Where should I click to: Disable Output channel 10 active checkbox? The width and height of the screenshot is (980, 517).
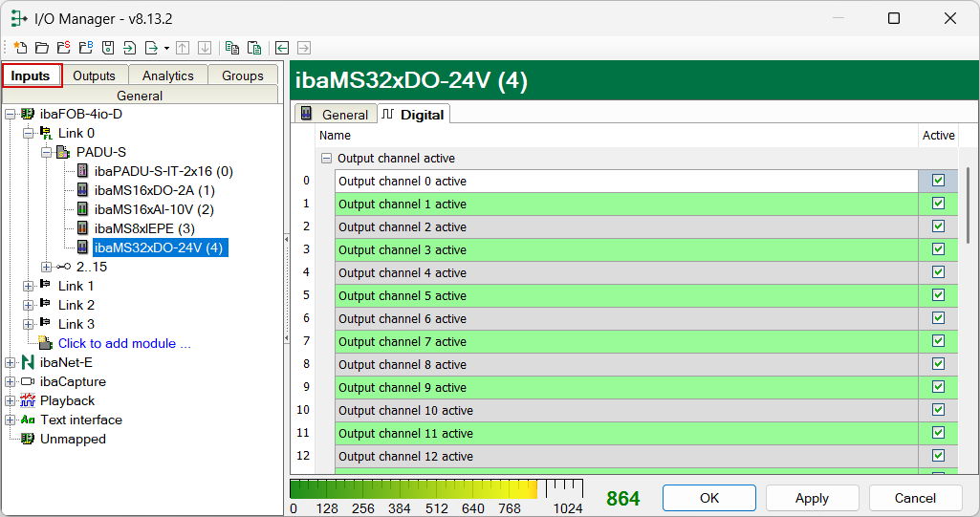coord(938,410)
